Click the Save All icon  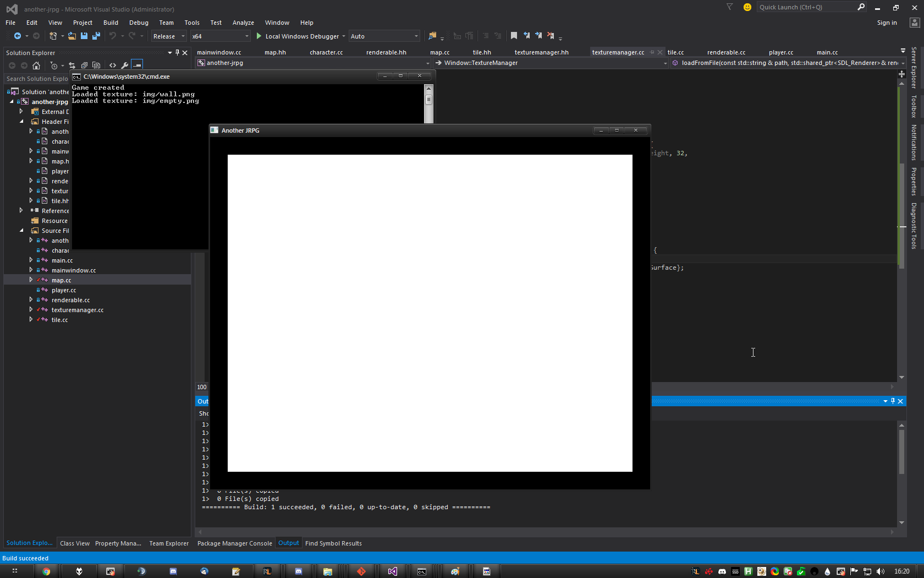pos(96,36)
